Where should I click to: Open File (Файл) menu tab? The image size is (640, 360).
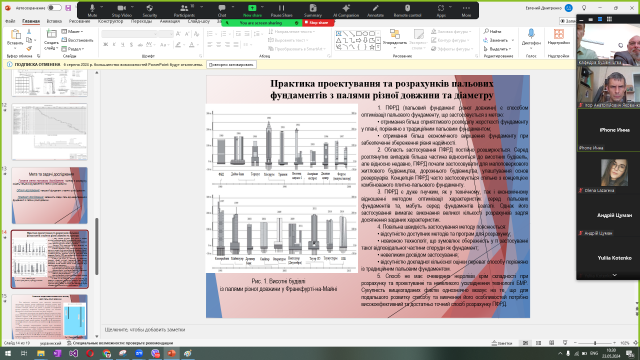click(10, 21)
